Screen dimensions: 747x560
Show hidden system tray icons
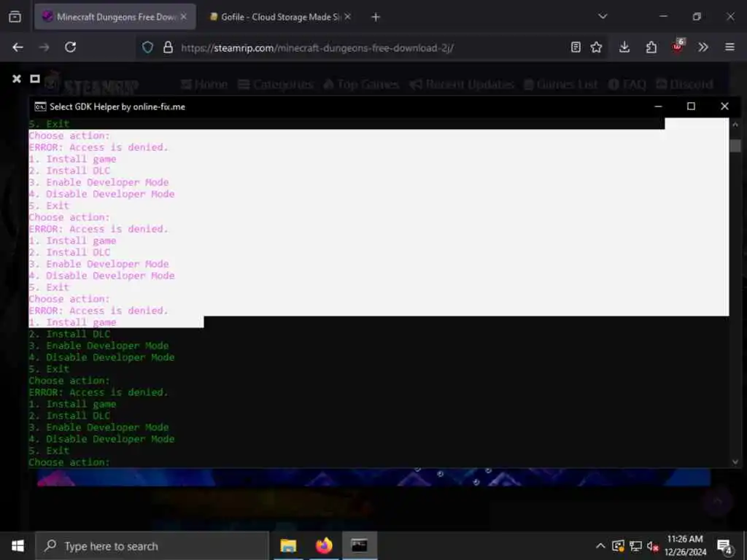point(600,545)
